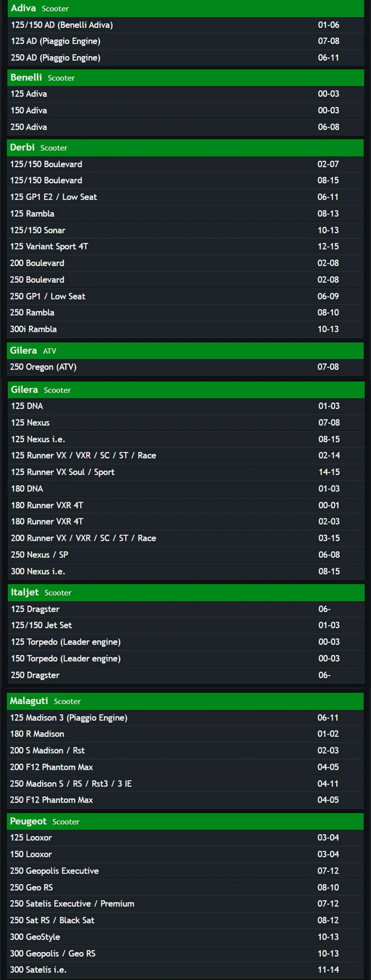
Task: Select the Adiva Scooter header
Action: (x=186, y=9)
